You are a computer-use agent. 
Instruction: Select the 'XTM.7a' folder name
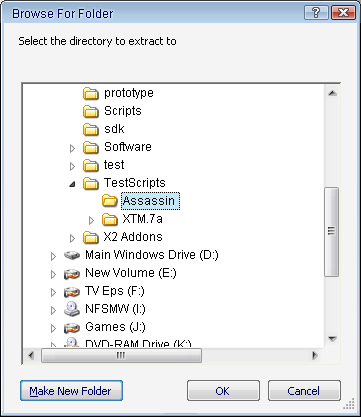click(142, 219)
